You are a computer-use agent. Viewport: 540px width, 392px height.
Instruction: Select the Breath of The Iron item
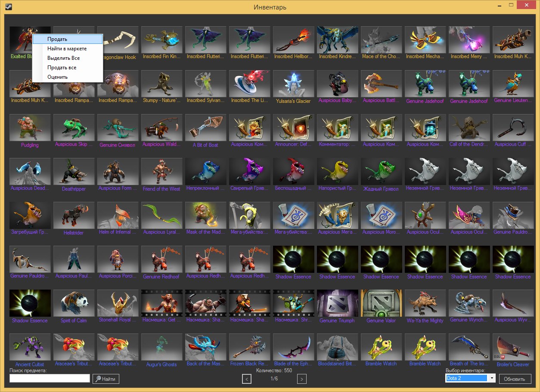[469, 347]
